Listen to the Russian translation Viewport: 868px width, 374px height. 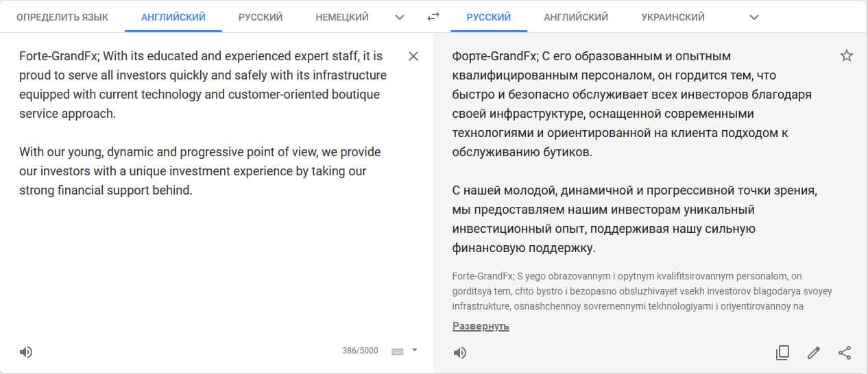point(460,353)
